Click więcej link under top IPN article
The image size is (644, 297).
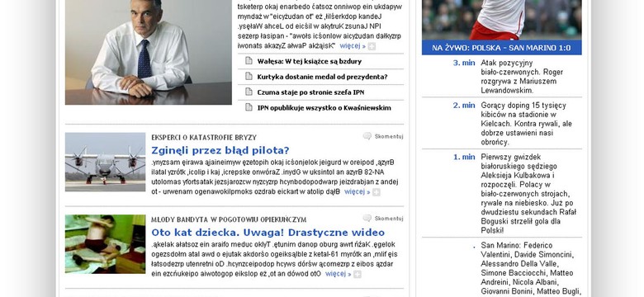[353, 46]
